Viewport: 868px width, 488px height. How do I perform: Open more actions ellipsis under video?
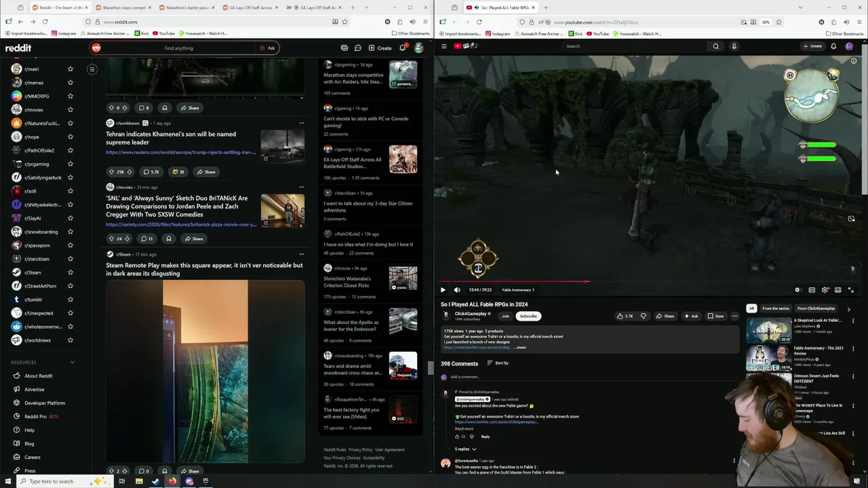point(734,316)
